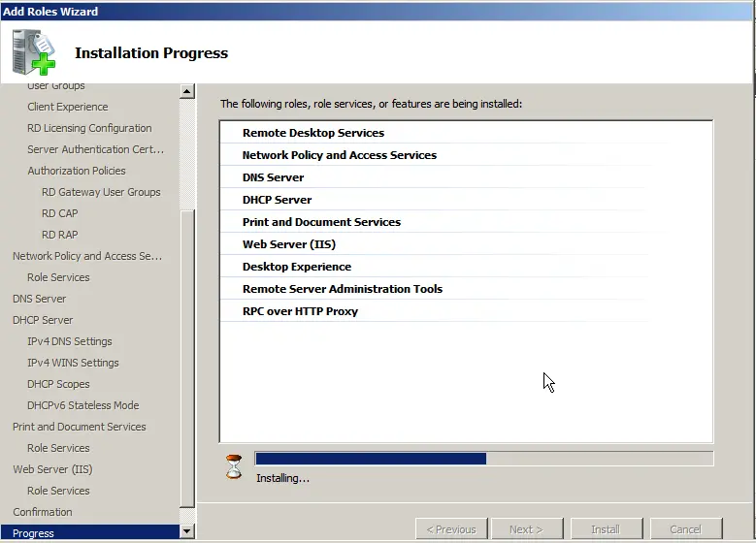Select the Confirmation step in sidebar

(x=43, y=512)
